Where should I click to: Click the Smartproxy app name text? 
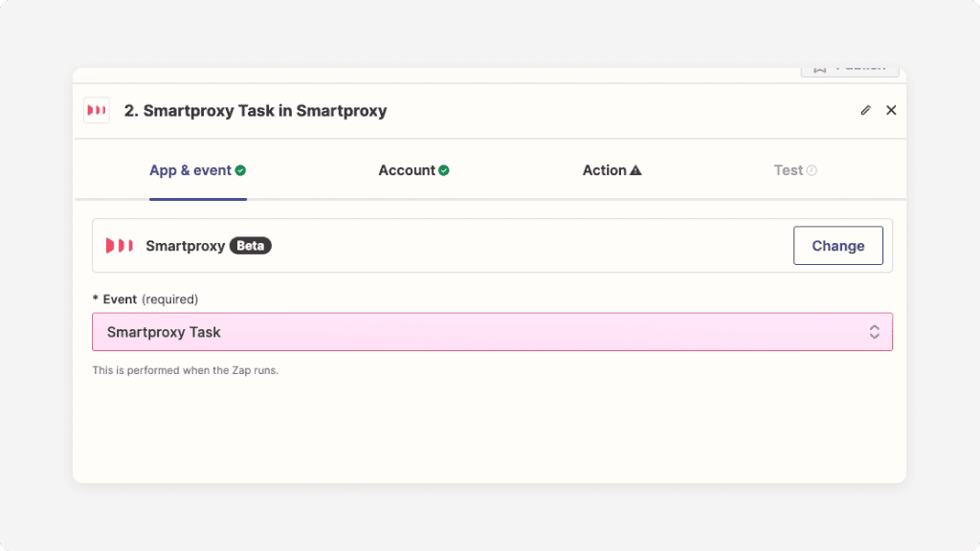tap(185, 246)
